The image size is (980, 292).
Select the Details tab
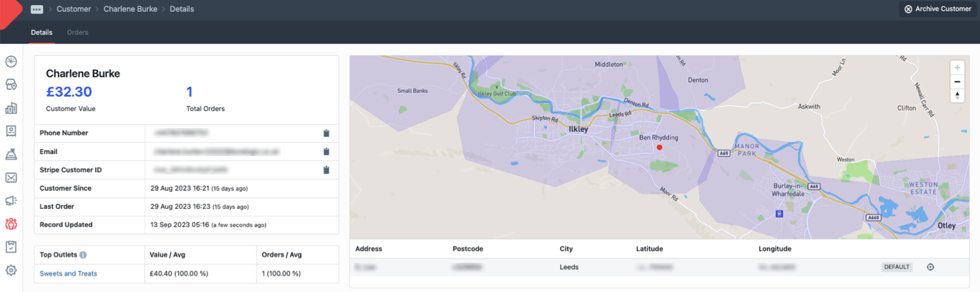click(41, 32)
